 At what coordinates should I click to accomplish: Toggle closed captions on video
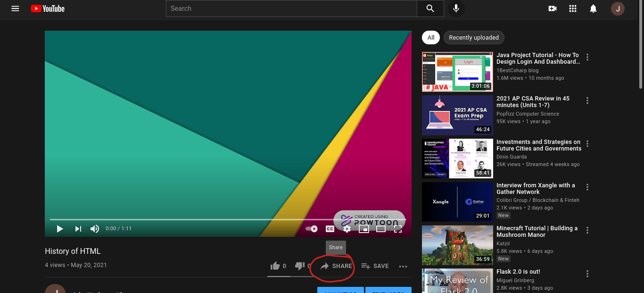330,229
